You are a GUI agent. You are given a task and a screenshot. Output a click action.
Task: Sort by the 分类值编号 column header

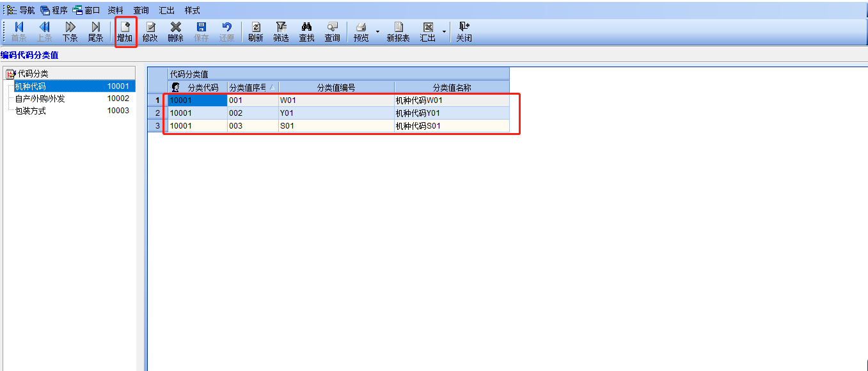pos(336,87)
